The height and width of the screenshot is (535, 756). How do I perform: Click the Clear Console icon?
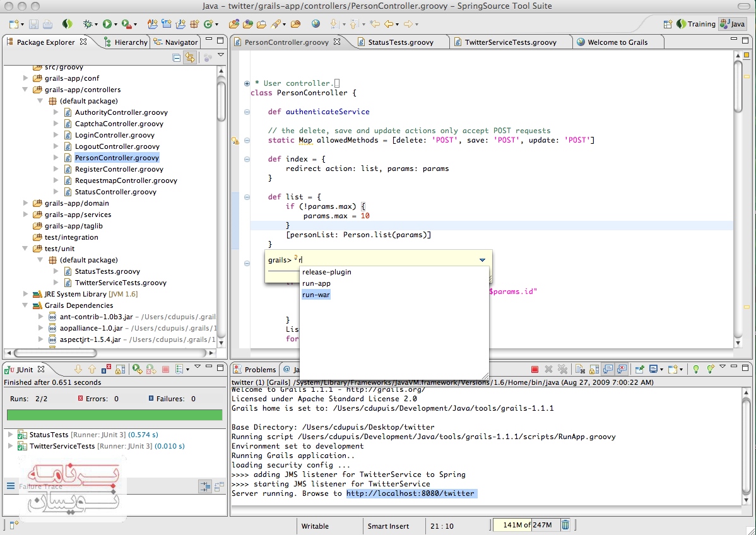point(579,369)
